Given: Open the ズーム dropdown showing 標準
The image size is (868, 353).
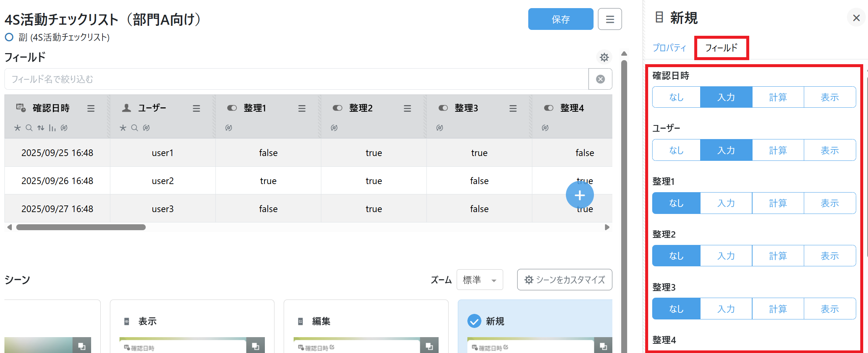Looking at the screenshot, I should tap(479, 280).
